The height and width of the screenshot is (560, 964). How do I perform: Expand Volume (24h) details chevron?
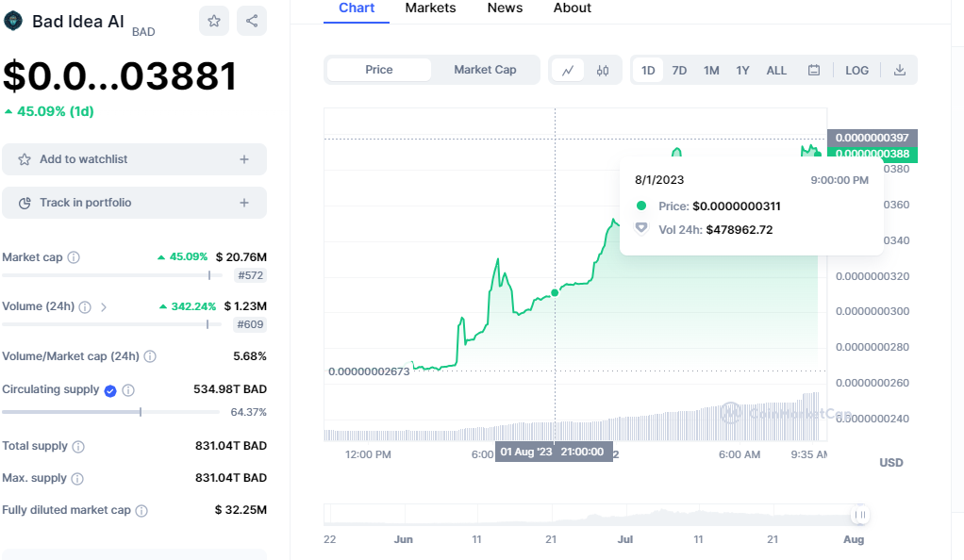coord(104,306)
